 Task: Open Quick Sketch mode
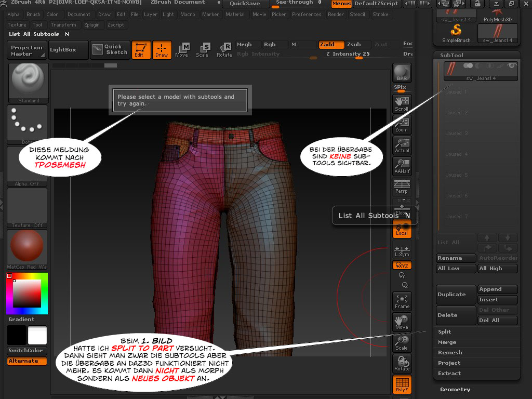point(110,50)
